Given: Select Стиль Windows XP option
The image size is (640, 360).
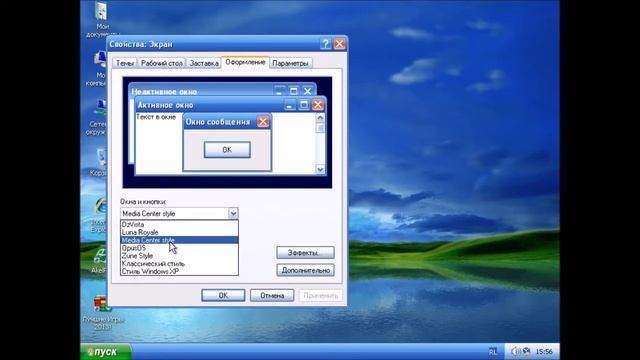Looking at the screenshot, I should [x=179, y=271].
